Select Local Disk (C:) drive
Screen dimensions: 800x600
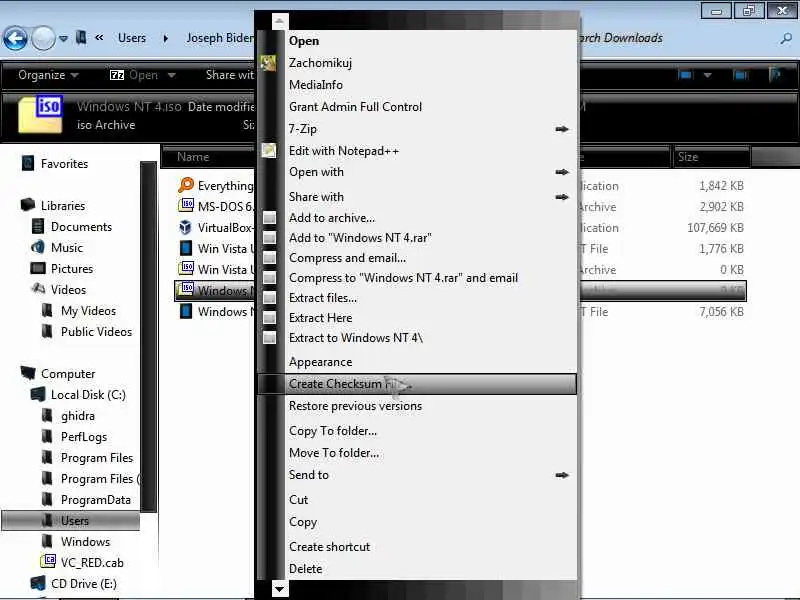click(x=88, y=394)
